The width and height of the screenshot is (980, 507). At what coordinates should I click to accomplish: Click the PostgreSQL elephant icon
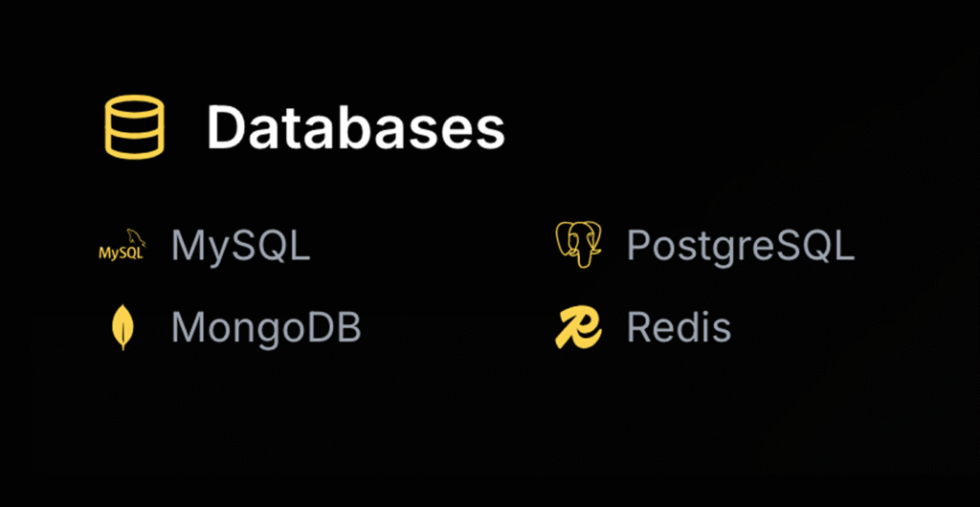pos(578,245)
